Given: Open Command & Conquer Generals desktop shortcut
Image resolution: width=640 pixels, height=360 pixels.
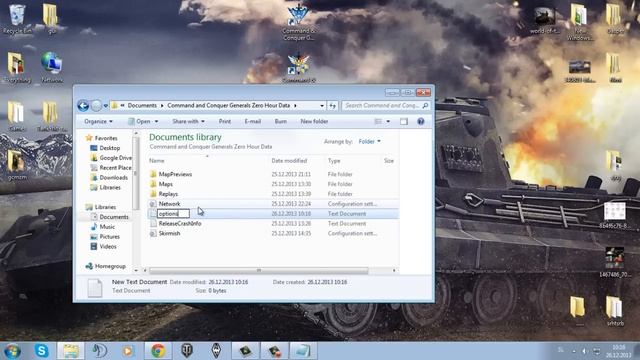Looking at the screenshot, I should (298, 21).
